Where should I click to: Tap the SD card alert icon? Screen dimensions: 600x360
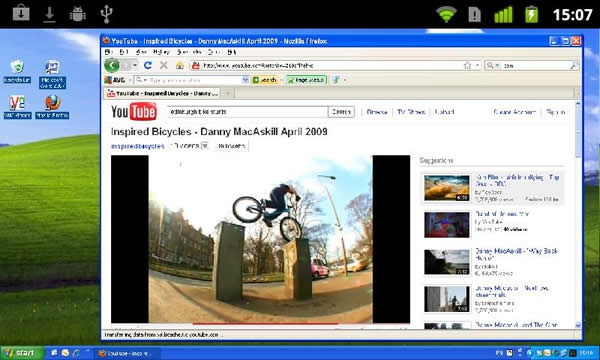(474, 15)
